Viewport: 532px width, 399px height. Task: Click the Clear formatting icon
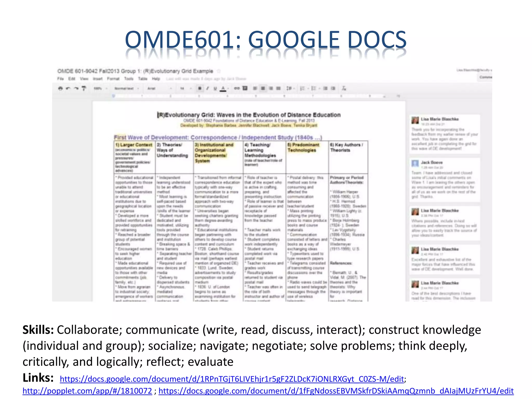[344, 88]
